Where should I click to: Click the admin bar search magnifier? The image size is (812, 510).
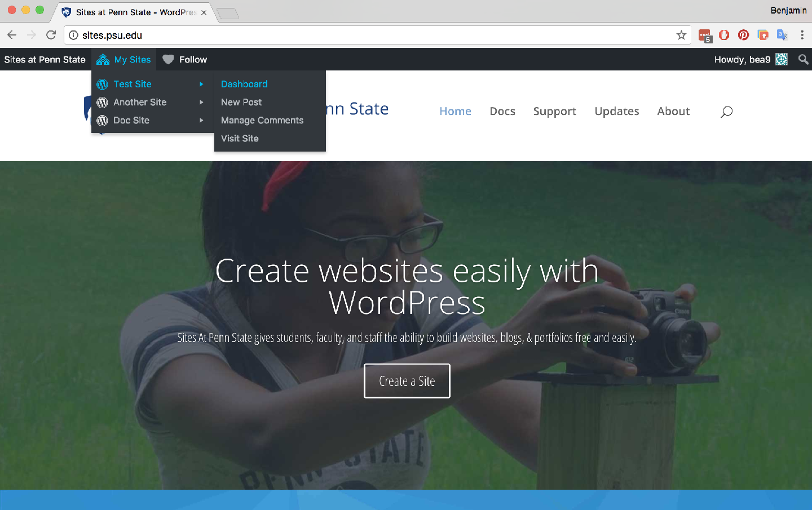coord(804,59)
